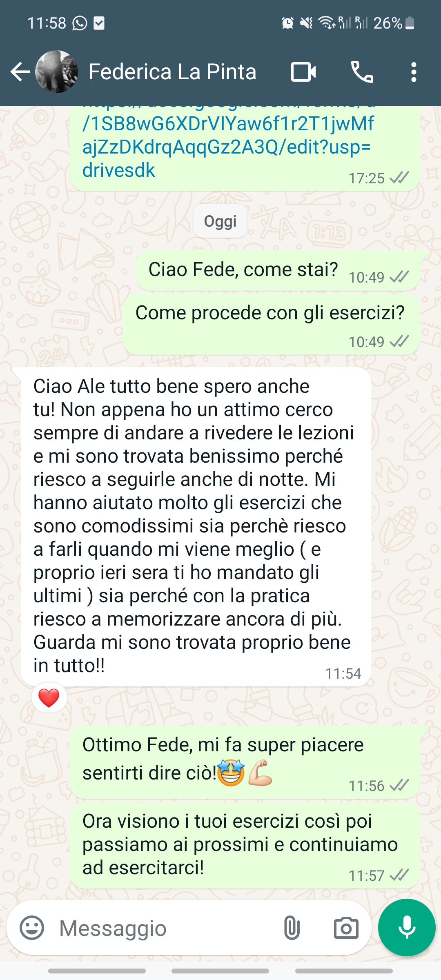Open Federica La Pinta's profile picture
This screenshot has height=980, width=441.
(x=56, y=72)
